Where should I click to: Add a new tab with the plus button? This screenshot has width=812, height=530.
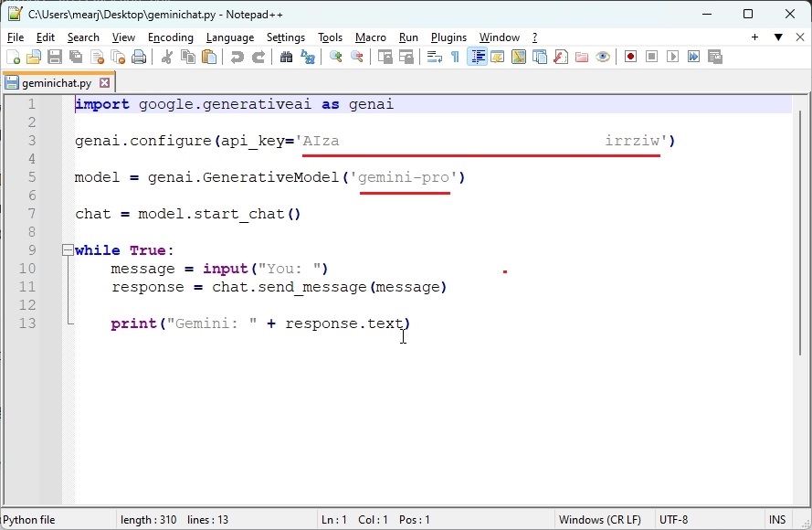(756, 37)
